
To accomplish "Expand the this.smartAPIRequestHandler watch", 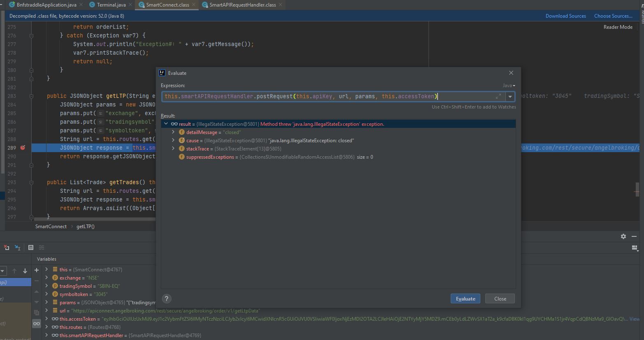I will click(x=46, y=335).
